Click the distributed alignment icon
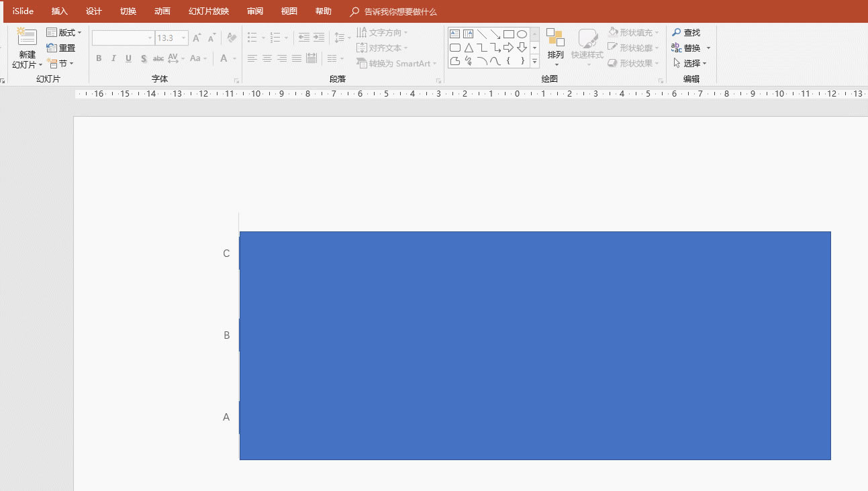The width and height of the screenshot is (868, 491). pos(311,58)
